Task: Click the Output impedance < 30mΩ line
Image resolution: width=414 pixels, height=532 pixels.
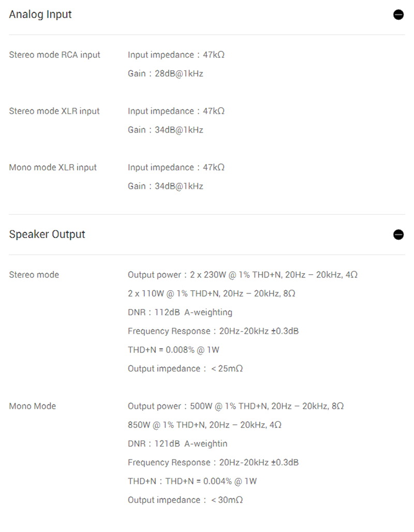Action: (185, 500)
